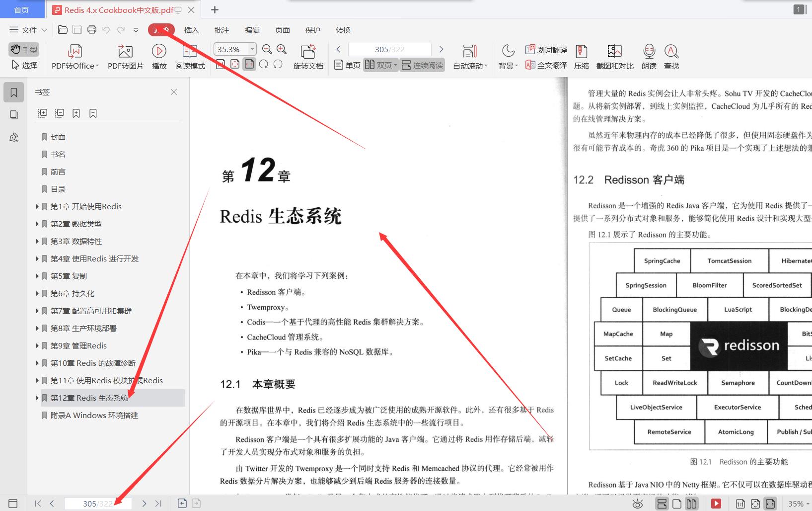Viewport: 812px width, 511px height.
Task: Open thumbnails panel sidebar icon
Action: 14,115
